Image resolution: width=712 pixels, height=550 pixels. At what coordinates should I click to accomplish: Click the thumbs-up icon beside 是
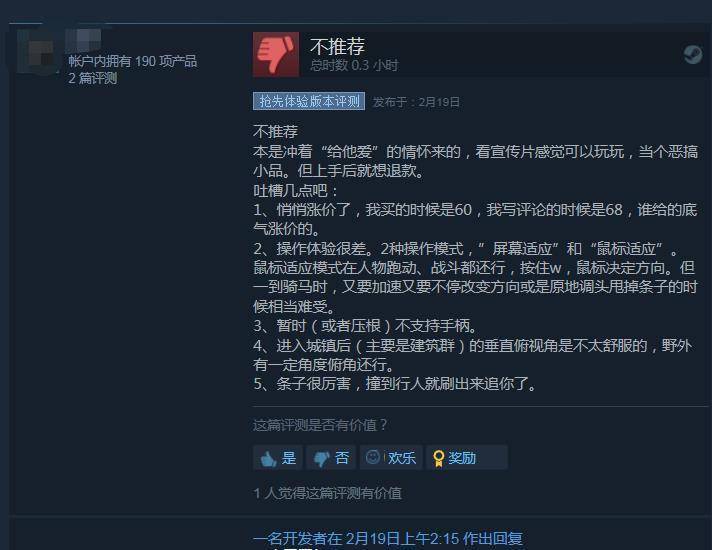pyautogui.click(x=268, y=459)
